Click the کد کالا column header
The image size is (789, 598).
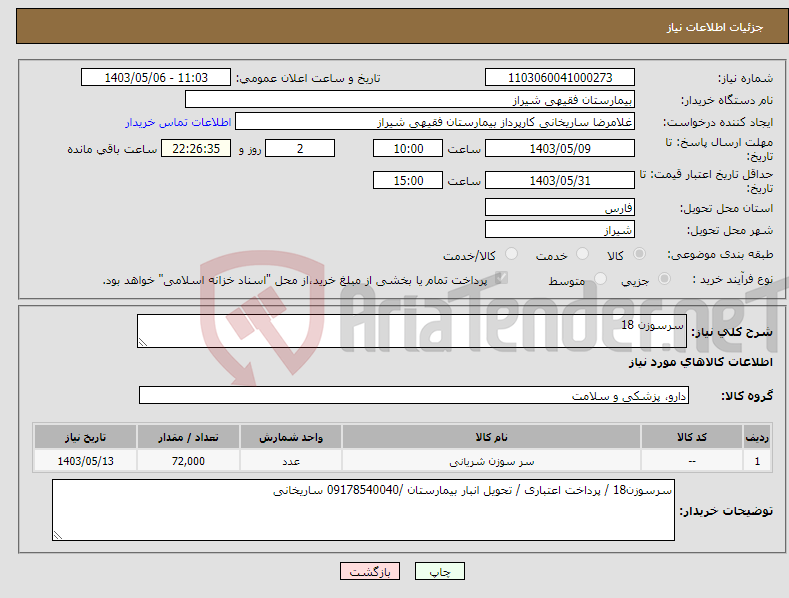(691, 437)
